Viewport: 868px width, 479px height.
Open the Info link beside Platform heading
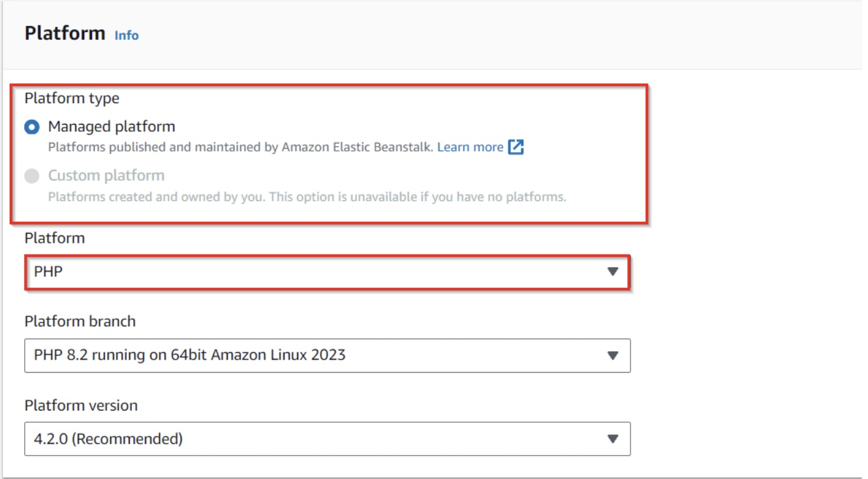click(127, 35)
